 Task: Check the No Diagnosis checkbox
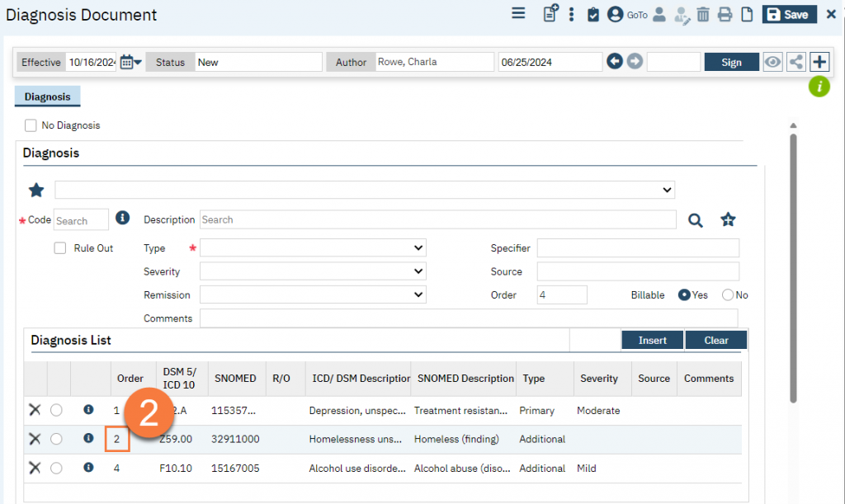pyautogui.click(x=31, y=125)
